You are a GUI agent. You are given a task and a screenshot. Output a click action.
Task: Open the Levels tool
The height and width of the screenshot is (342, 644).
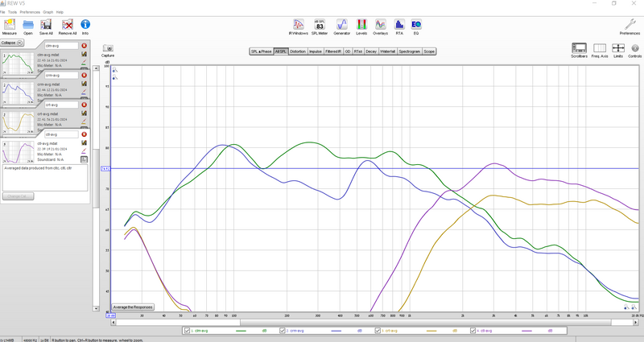coord(361,24)
